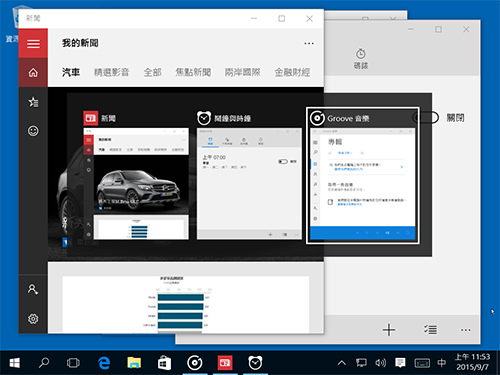500x375 pixels.
Task: Open taskbar search magnifier
Action: [44, 363]
